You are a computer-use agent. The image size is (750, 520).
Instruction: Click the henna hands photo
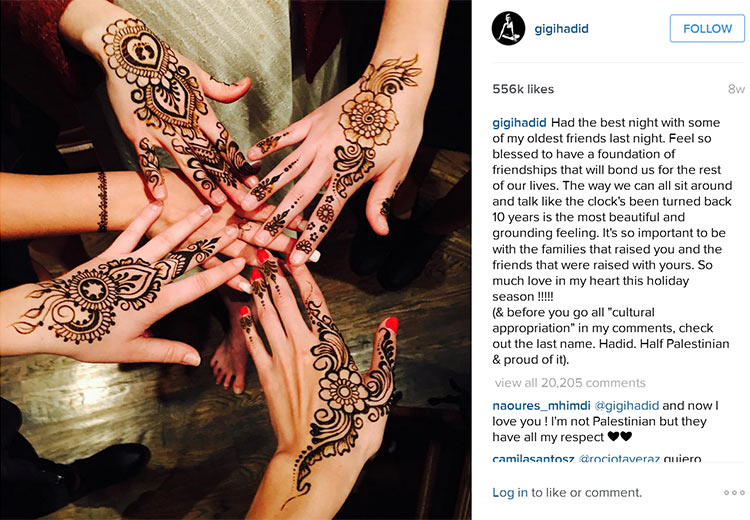[x=235, y=260]
